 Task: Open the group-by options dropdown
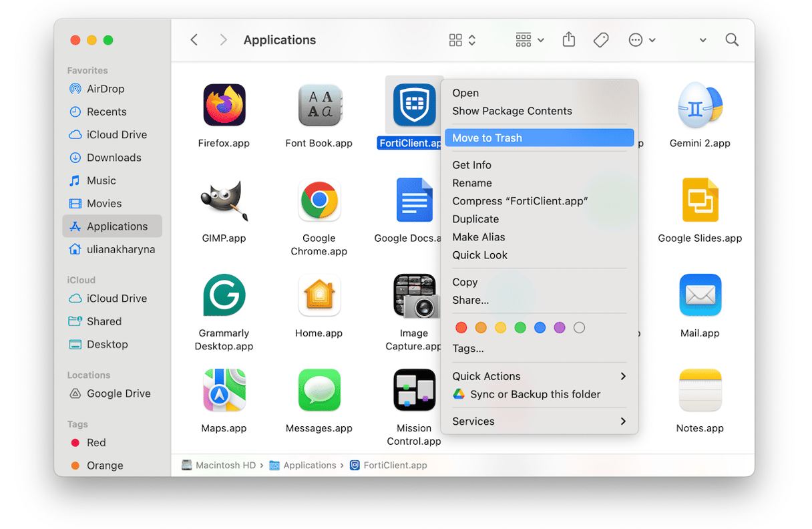point(530,40)
